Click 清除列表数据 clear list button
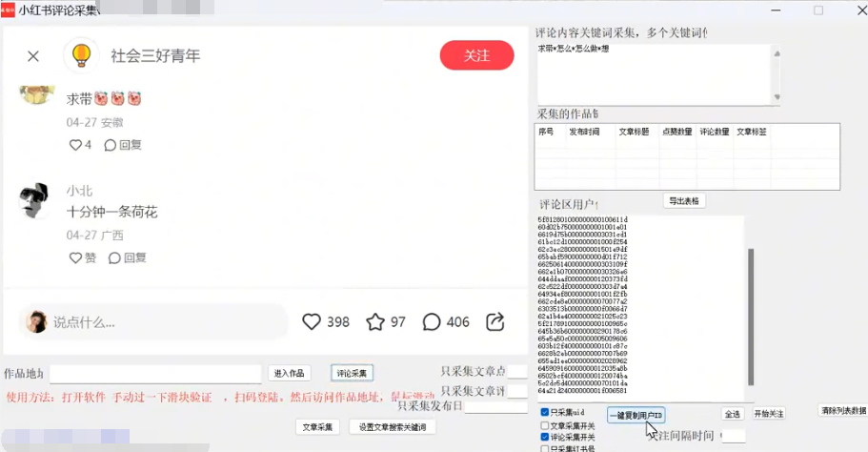Image resolution: width=868 pixels, height=452 pixels. (843, 410)
